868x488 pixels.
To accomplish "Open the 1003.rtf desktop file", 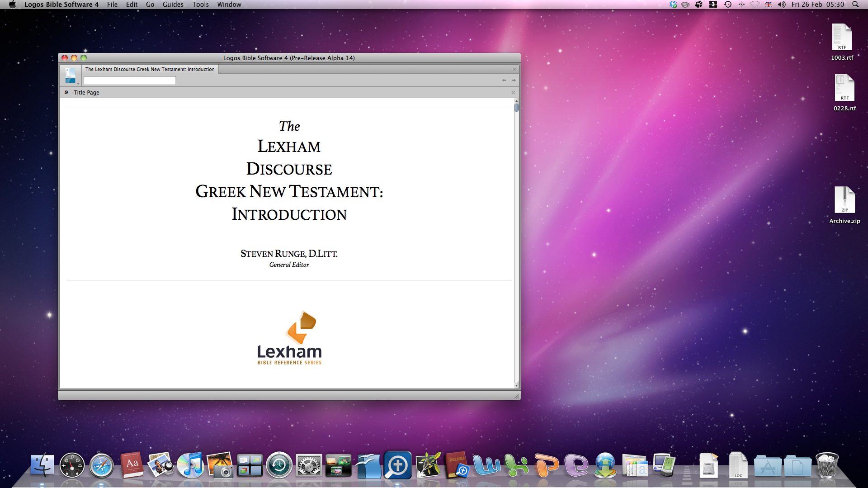I will coord(842,42).
